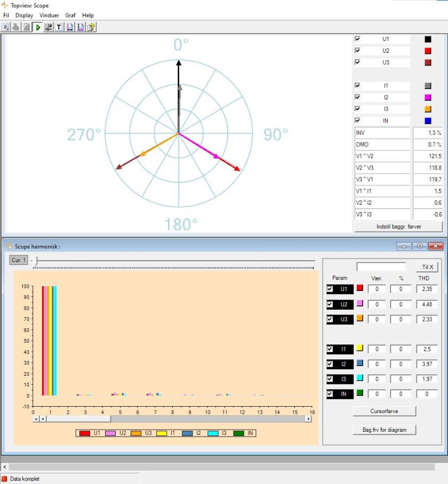
Task: Click the chart scrollbar left arrow
Action: point(43,419)
